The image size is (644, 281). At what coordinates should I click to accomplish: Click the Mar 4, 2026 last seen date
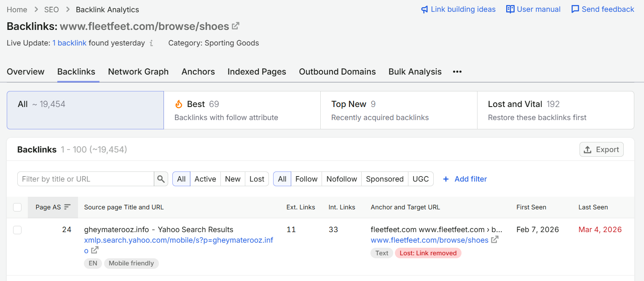coord(600,230)
